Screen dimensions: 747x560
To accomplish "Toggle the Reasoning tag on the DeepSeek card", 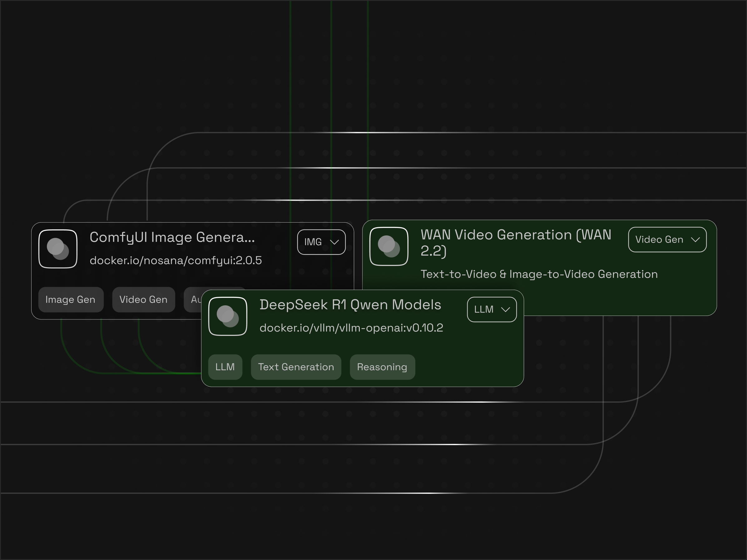I will tap(382, 367).
